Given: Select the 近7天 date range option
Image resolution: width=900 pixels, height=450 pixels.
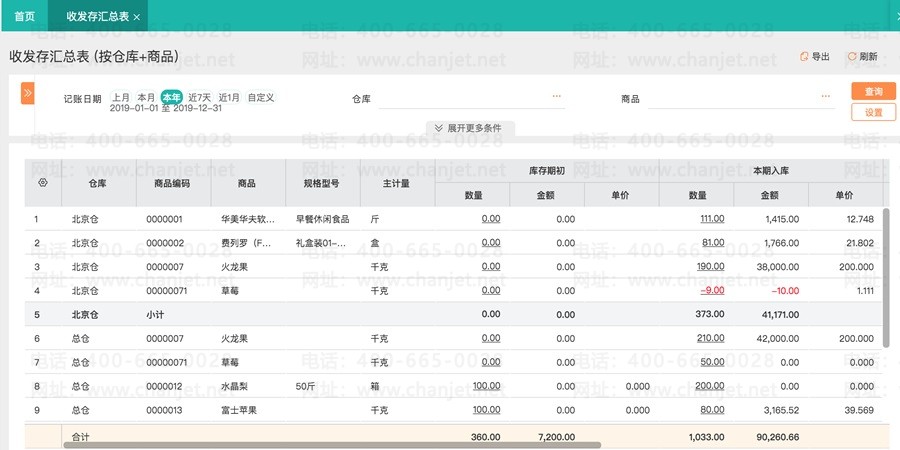Looking at the screenshot, I should [200, 97].
